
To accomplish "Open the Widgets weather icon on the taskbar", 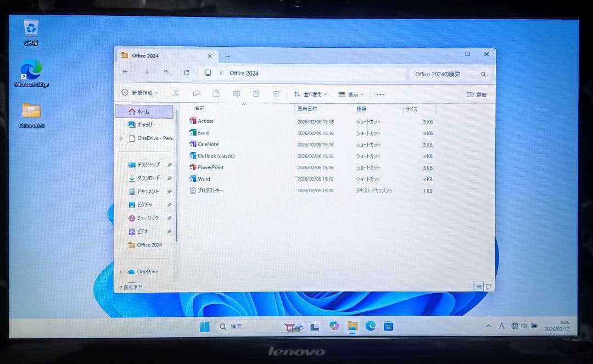I will (292, 326).
